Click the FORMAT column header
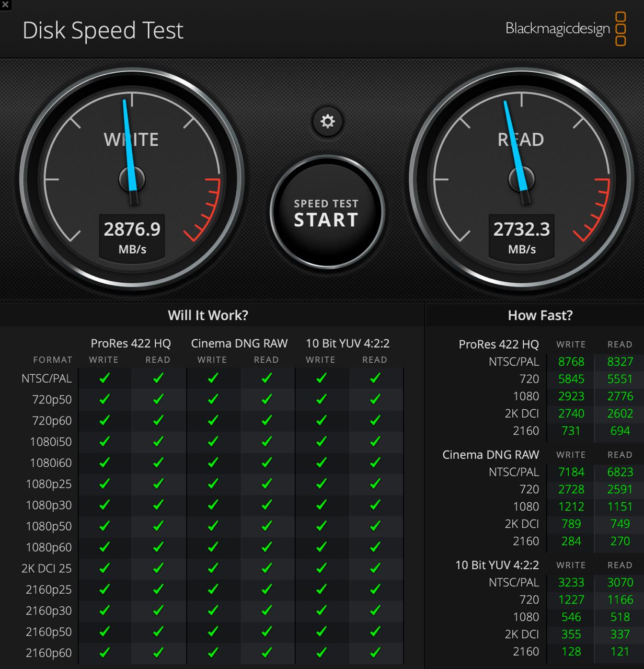The width and height of the screenshot is (644, 669). [53, 360]
